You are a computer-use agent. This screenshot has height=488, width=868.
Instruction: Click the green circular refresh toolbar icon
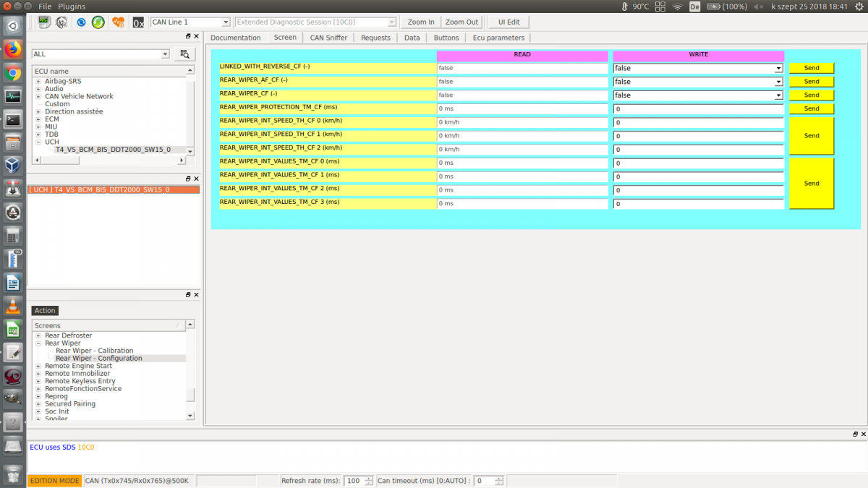click(x=98, y=22)
